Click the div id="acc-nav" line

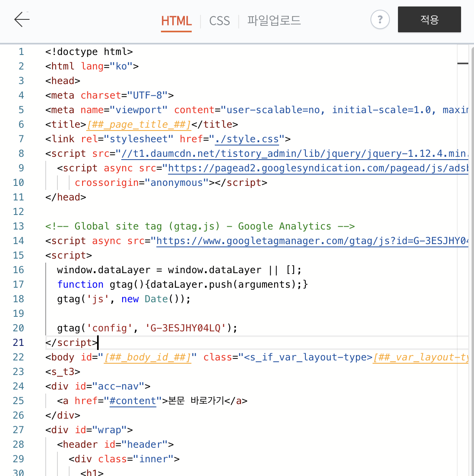tap(98, 386)
